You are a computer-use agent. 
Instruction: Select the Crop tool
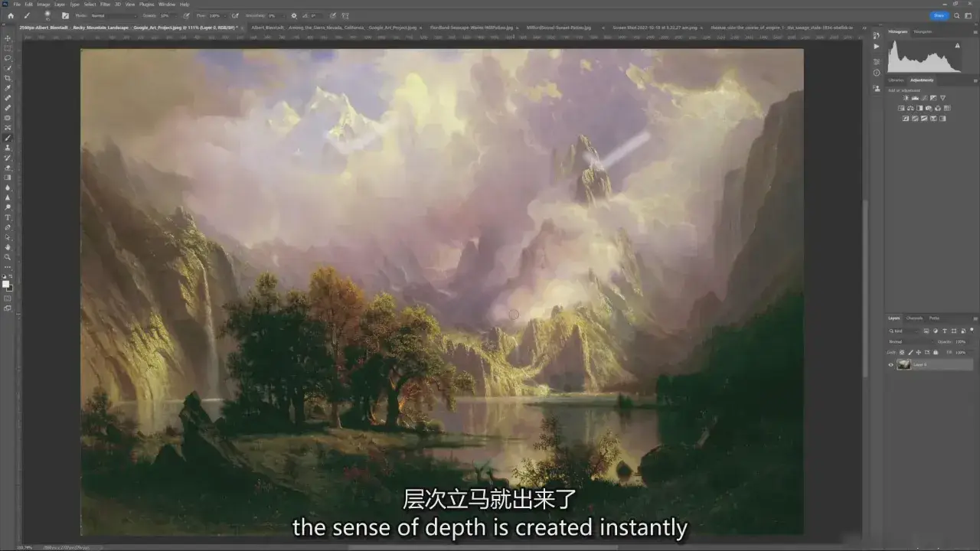click(x=8, y=78)
